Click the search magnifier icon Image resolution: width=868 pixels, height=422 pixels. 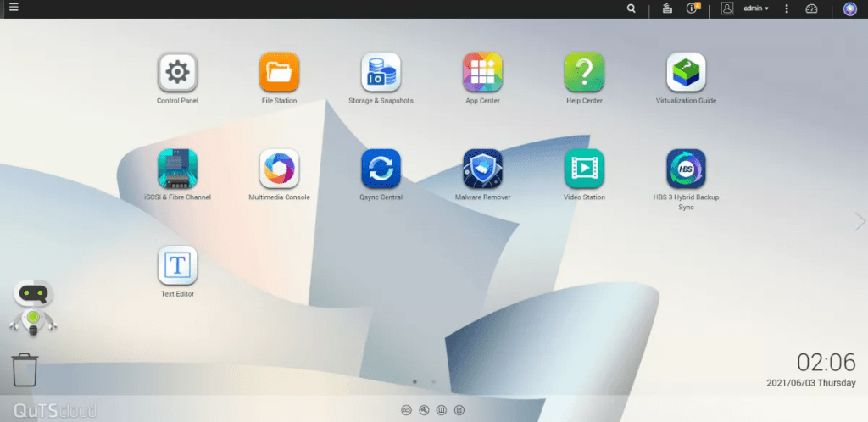631,8
